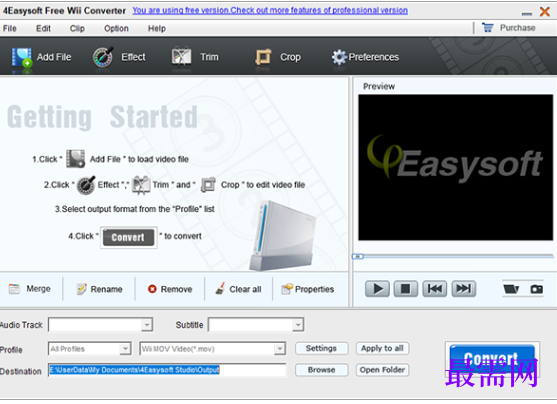Expand the Audio Track dropdown
This screenshot has width=557, height=404.
click(x=147, y=324)
